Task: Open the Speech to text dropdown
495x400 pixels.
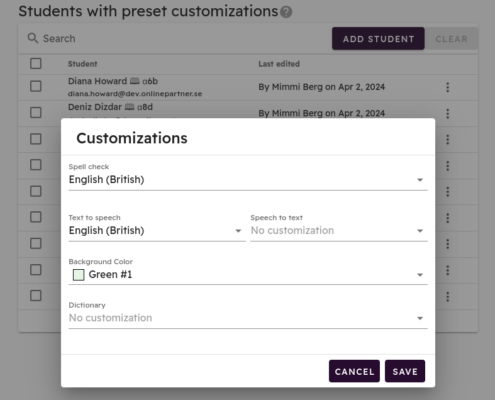Action: 339,231
